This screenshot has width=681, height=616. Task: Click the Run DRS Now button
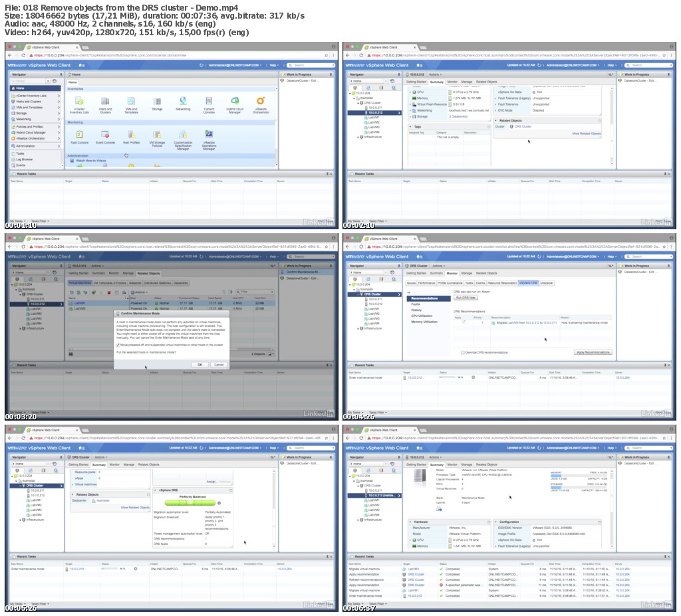coord(466,298)
